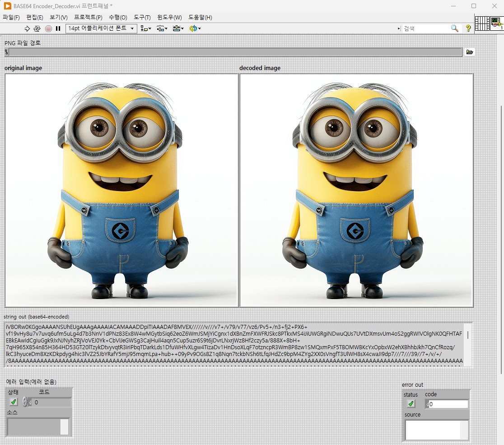Viewport: 504px width, 445px height.
Task: Click the 'decoded image' label
Action: (260, 68)
